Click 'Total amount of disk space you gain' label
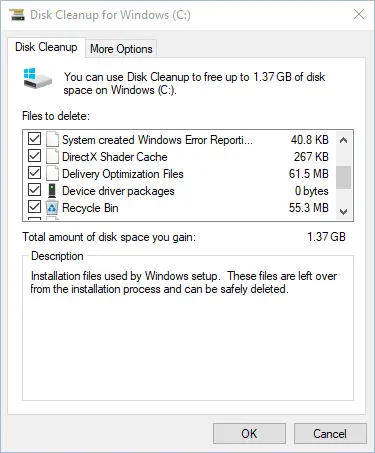 (x=109, y=237)
